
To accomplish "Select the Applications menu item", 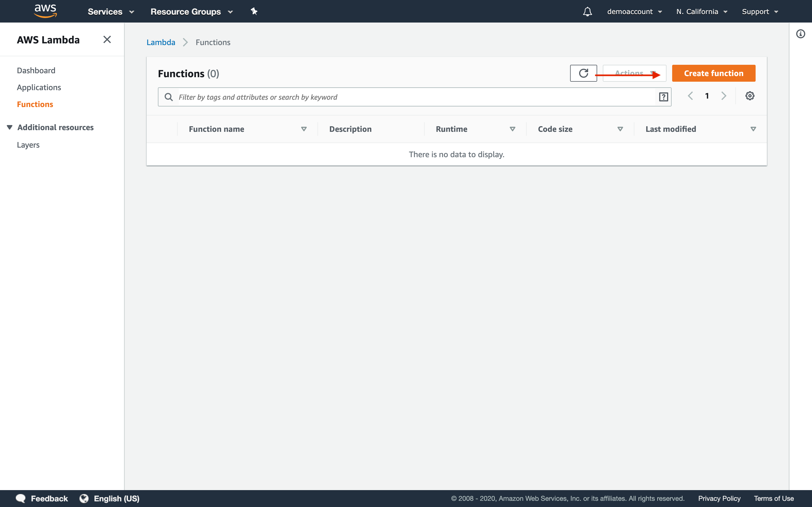I will tap(39, 87).
